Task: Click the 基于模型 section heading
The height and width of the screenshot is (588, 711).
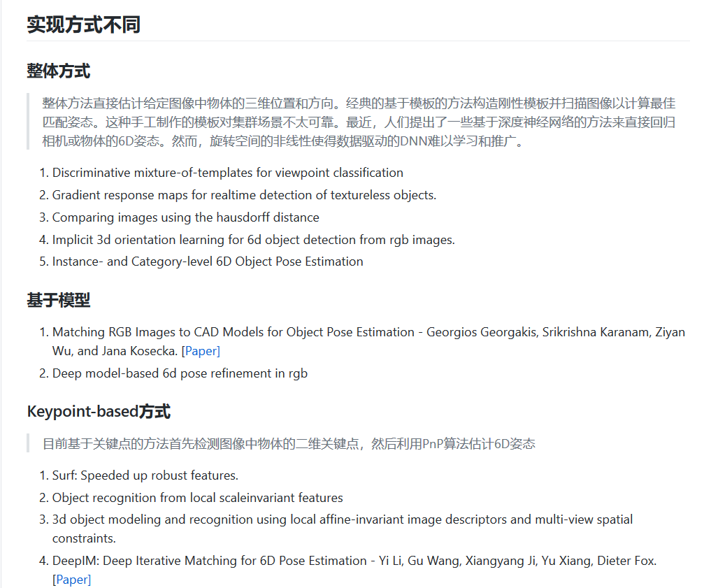Action: 59,300
